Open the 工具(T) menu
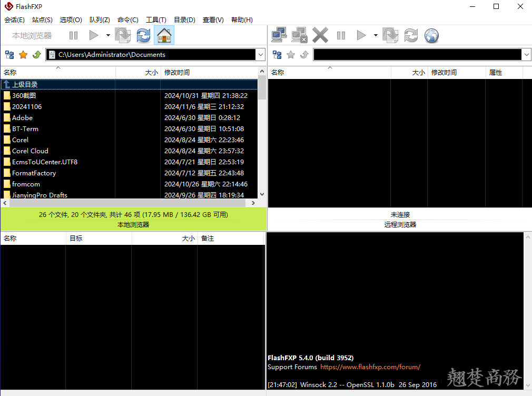This screenshot has width=532, height=396. (x=156, y=19)
